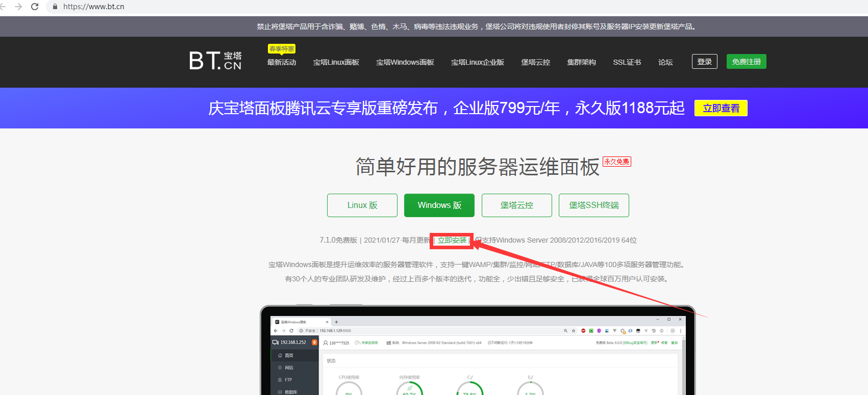Go back with the browser back arrow

click(x=3, y=7)
